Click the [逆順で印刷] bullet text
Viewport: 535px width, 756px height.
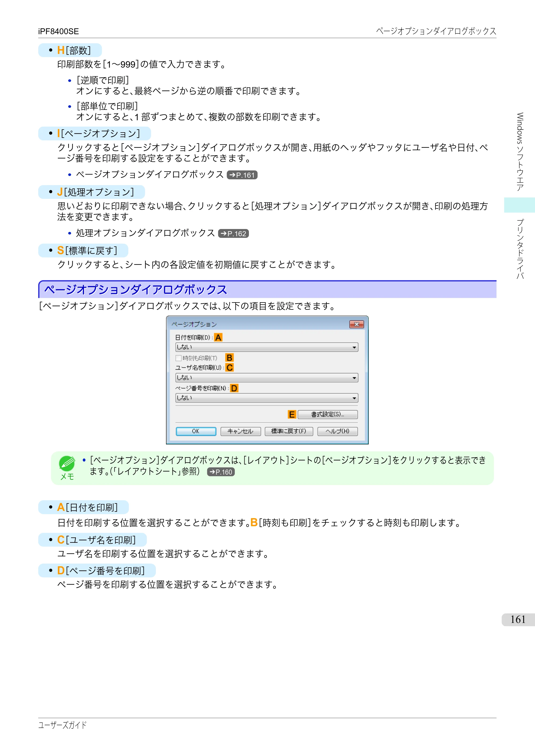(103, 80)
